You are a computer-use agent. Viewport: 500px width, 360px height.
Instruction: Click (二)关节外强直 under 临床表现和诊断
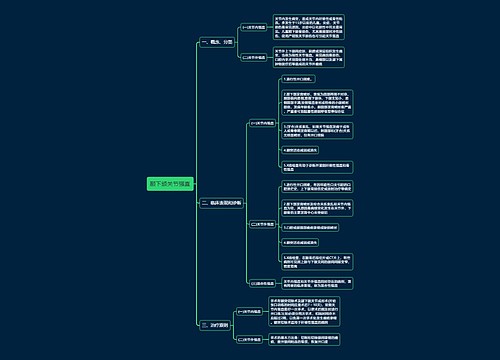pyautogui.click(x=262, y=224)
